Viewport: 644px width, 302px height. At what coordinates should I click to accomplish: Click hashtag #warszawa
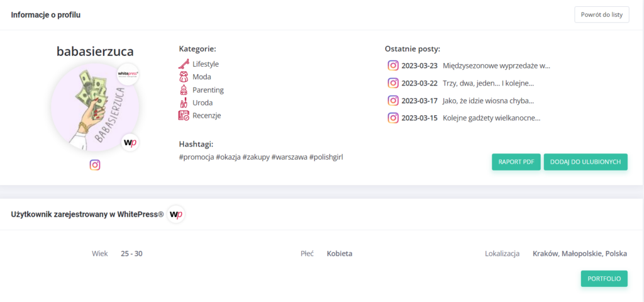289,157
